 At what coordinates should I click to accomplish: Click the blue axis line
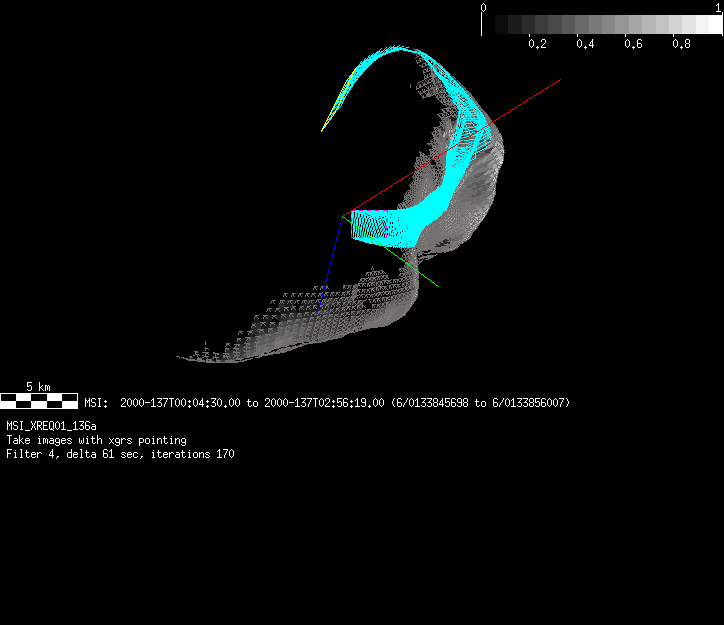331,263
